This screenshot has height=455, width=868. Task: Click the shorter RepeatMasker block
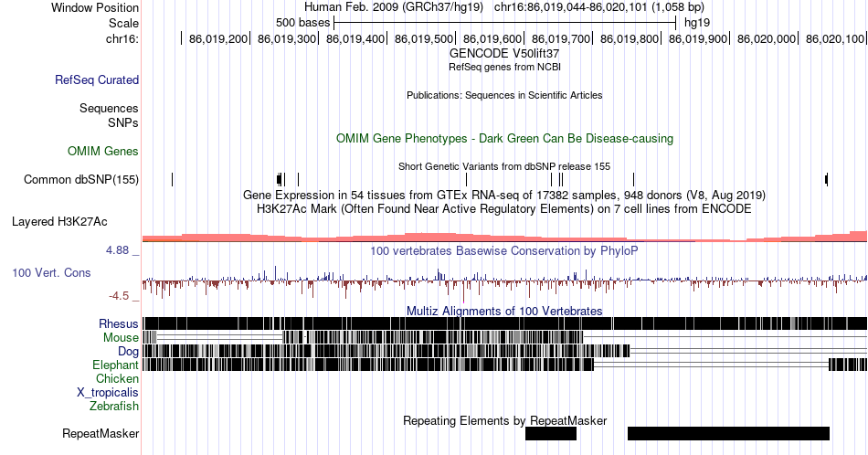[551, 433]
